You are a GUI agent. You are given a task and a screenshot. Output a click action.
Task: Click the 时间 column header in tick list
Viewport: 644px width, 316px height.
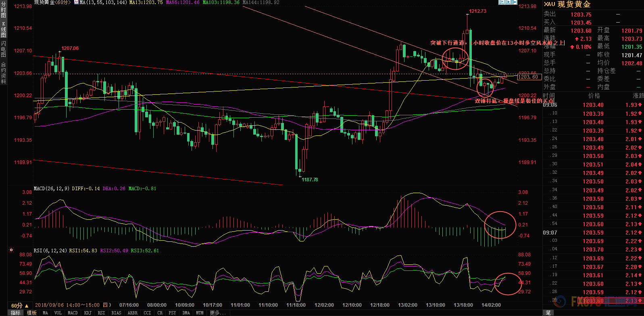pyautogui.click(x=549, y=96)
